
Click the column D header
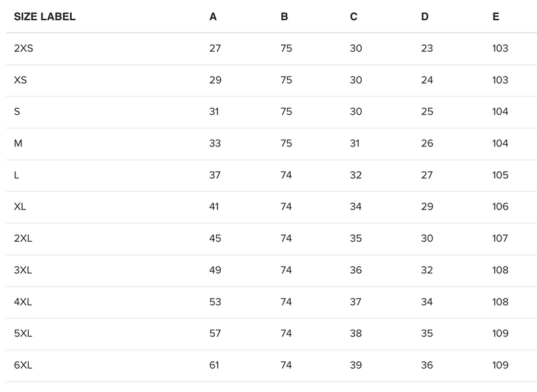(425, 17)
